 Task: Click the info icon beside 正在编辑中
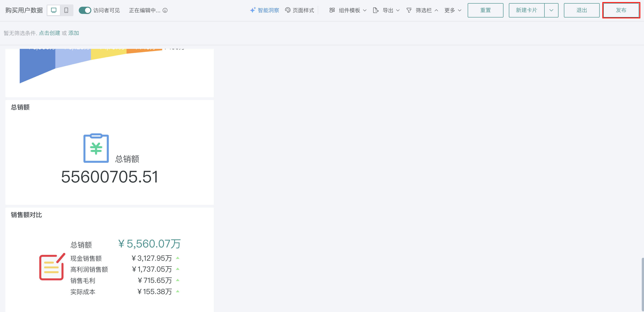[165, 10]
